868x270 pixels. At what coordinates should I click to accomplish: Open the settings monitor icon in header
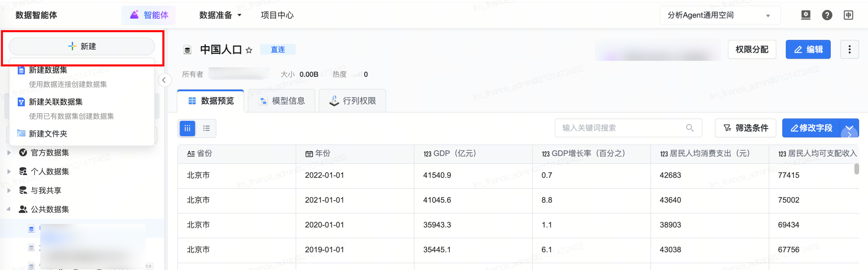point(805,15)
